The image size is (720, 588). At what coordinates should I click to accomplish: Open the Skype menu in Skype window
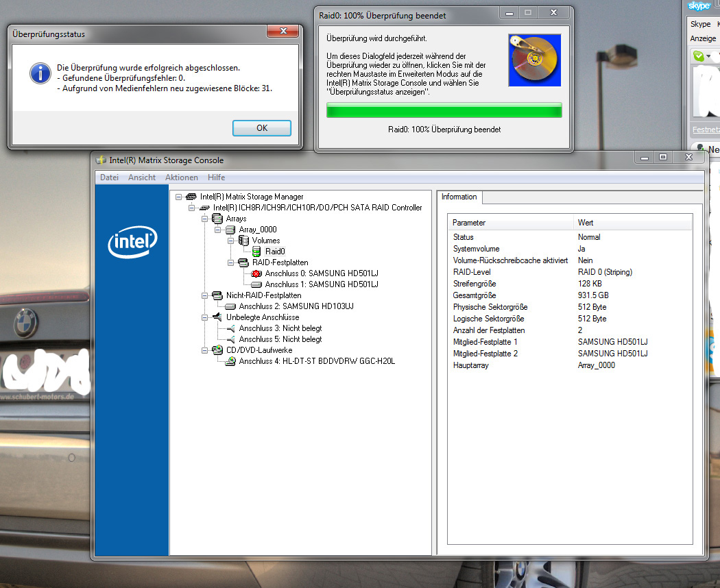point(700,24)
